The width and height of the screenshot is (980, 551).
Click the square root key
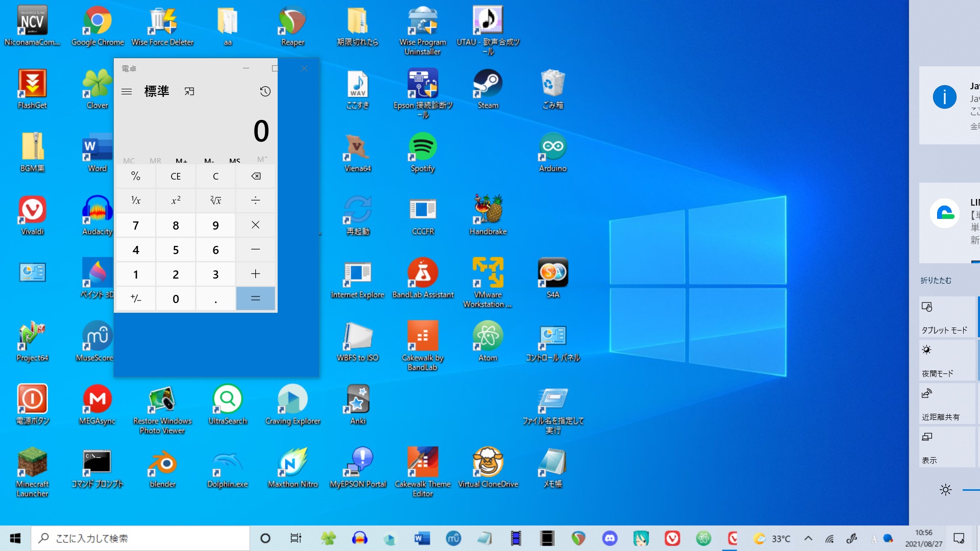215,201
